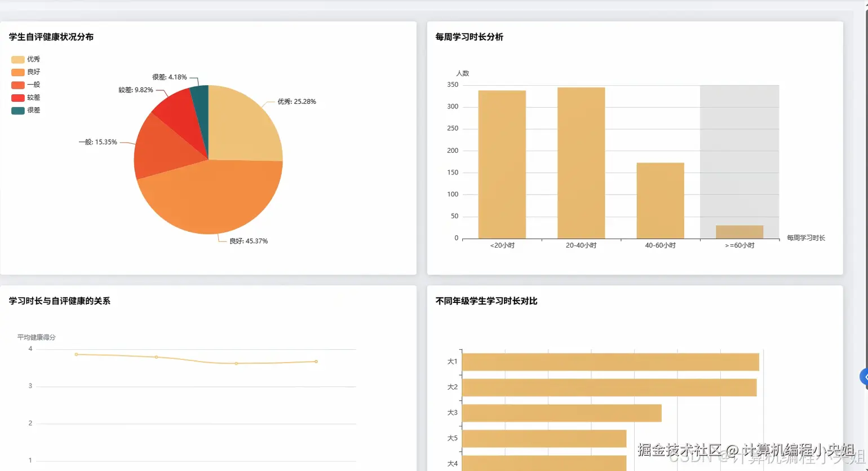Click the 40-60小时 bar

(x=661, y=200)
